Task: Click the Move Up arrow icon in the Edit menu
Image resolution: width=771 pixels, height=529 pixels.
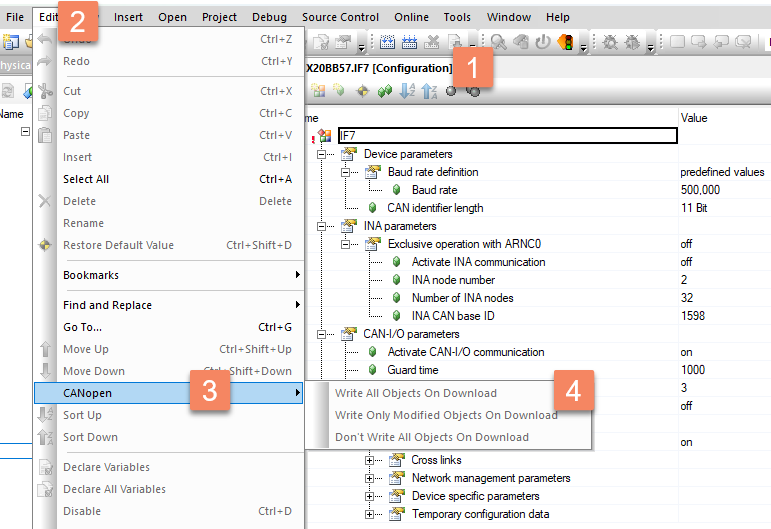Action: pos(45,349)
